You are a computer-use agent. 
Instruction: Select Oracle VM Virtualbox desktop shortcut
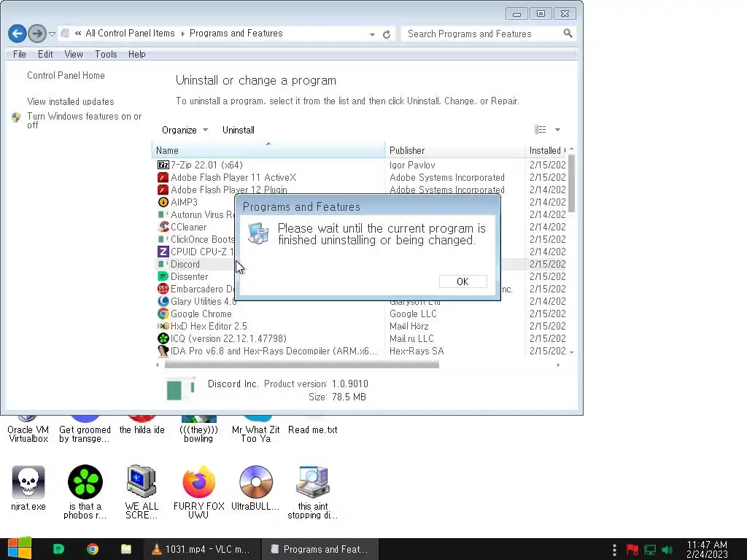click(x=28, y=429)
